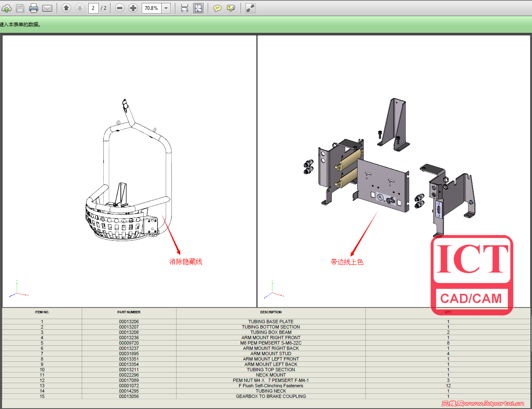Click the NECK MOUNT description
The width and height of the screenshot is (532, 409).
pos(271,375)
